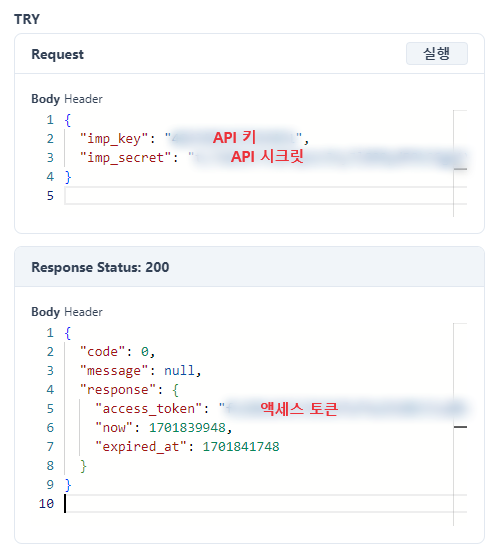The height and width of the screenshot is (559, 500).
Task: Select the Request Body tab
Action: [x=46, y=99]
